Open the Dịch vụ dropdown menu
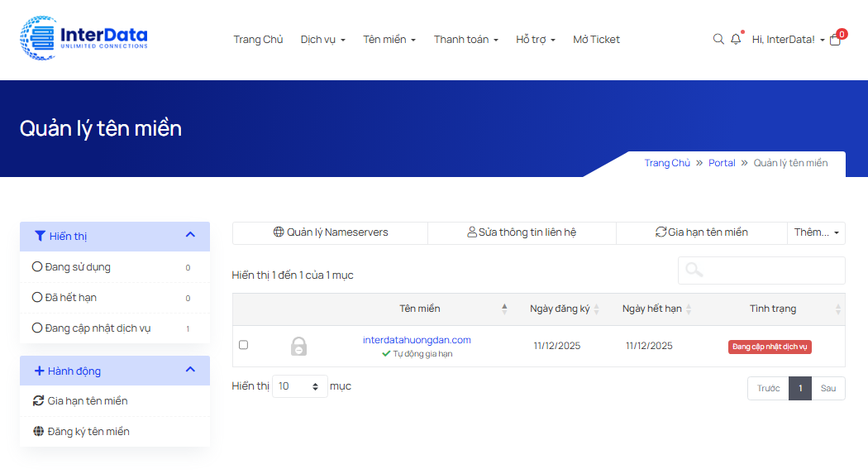This screenshot has width=868, height=474. pyautogui.click(x=322, y=40)
